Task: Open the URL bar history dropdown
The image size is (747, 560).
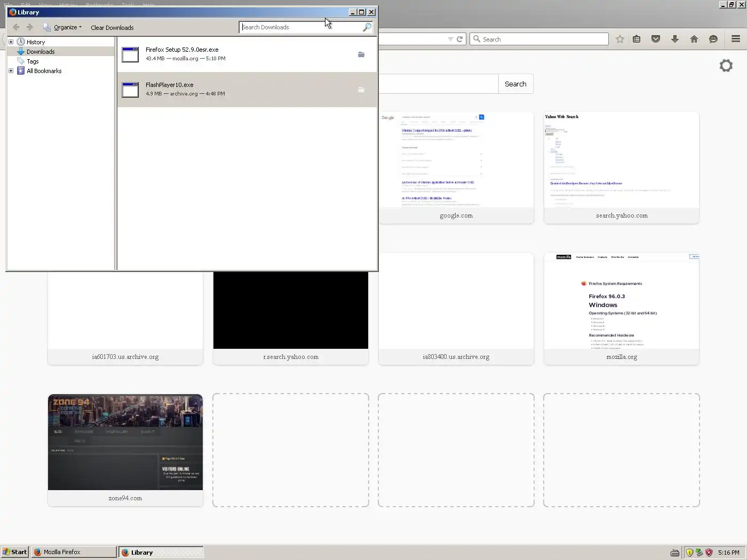Action: [x=450, y=39]
